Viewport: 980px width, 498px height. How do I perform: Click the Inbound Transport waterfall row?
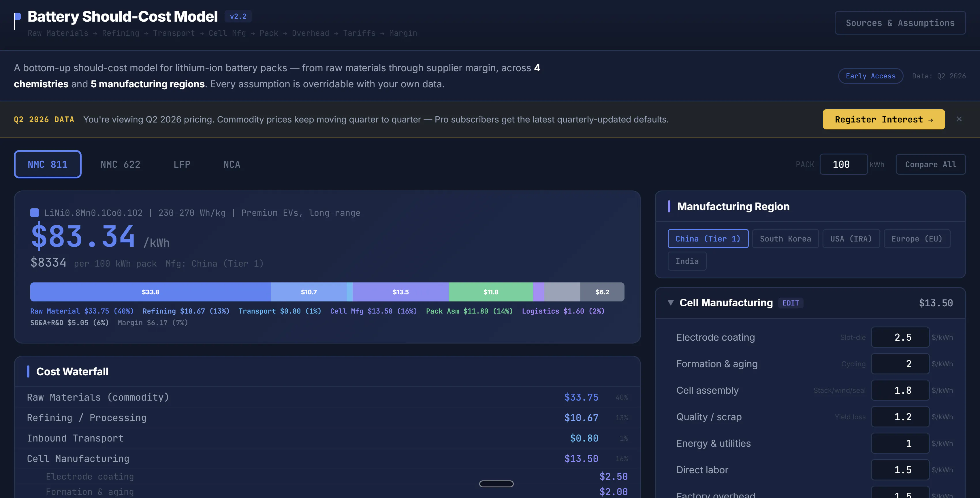point(327,438)
